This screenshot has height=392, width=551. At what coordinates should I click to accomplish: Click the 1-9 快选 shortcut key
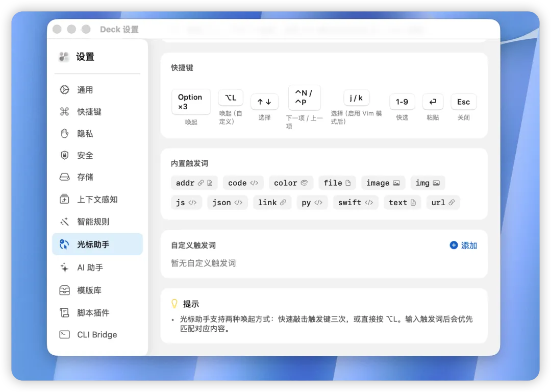[402, 102]
